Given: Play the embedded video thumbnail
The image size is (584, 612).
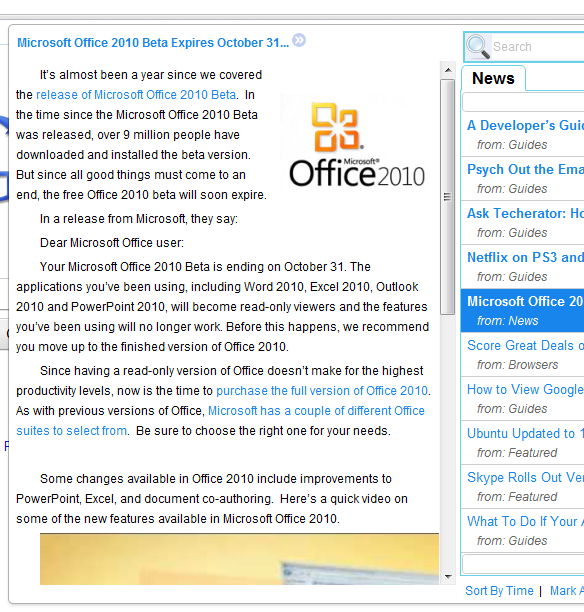Looking at the screenshot, I should (239, 559).
